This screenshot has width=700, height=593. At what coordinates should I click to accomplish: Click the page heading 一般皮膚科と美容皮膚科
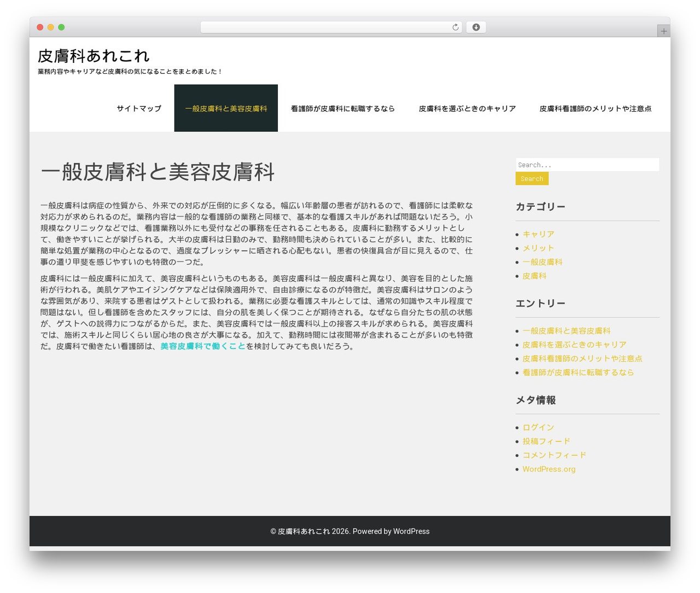click(157, 172)
